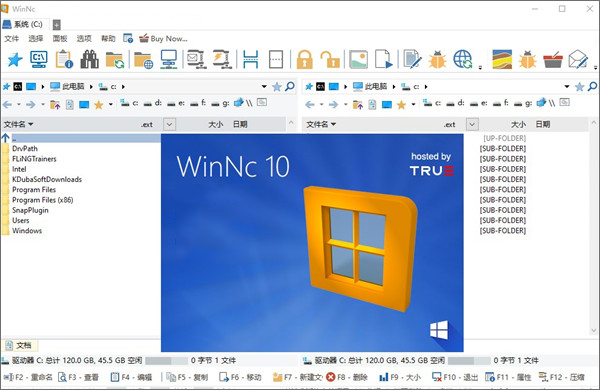Open the 帮助 menu
Viewport: 600px width, 390px height.
coord(108,38)
